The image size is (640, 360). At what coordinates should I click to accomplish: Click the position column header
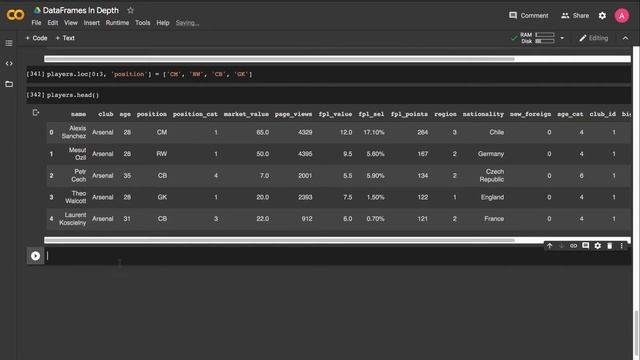click(x=151, y=114)
